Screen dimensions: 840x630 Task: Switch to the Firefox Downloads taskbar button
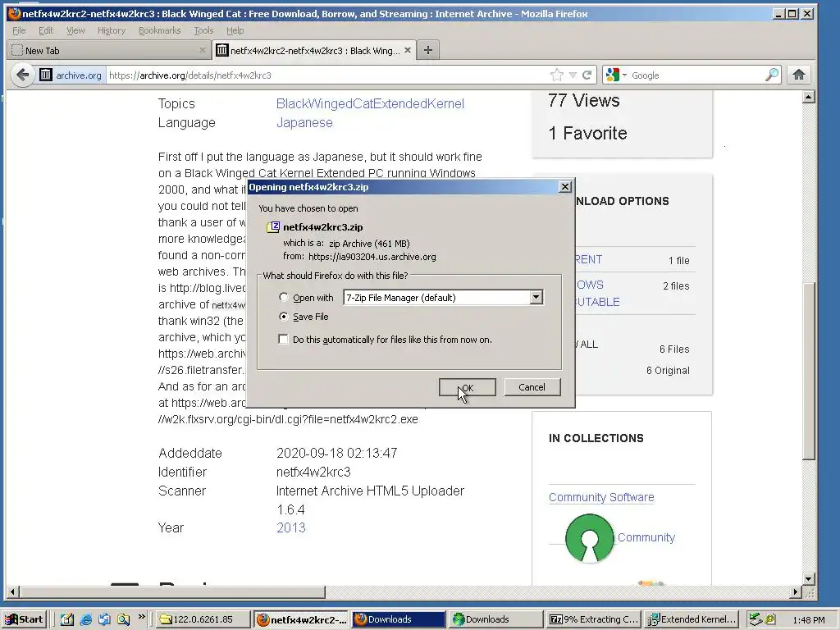398,619
